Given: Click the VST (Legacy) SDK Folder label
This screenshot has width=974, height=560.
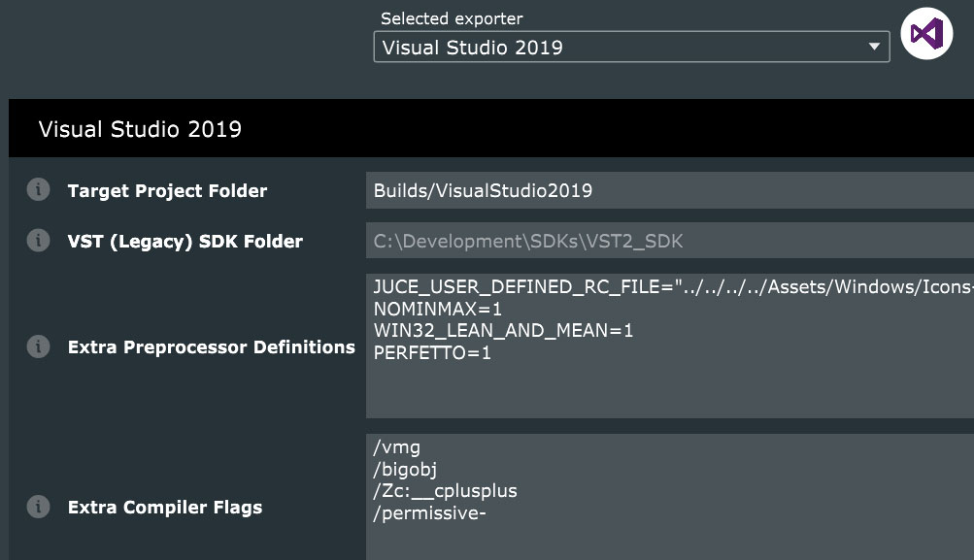Looking at the screenshot, I should [185, 242].
